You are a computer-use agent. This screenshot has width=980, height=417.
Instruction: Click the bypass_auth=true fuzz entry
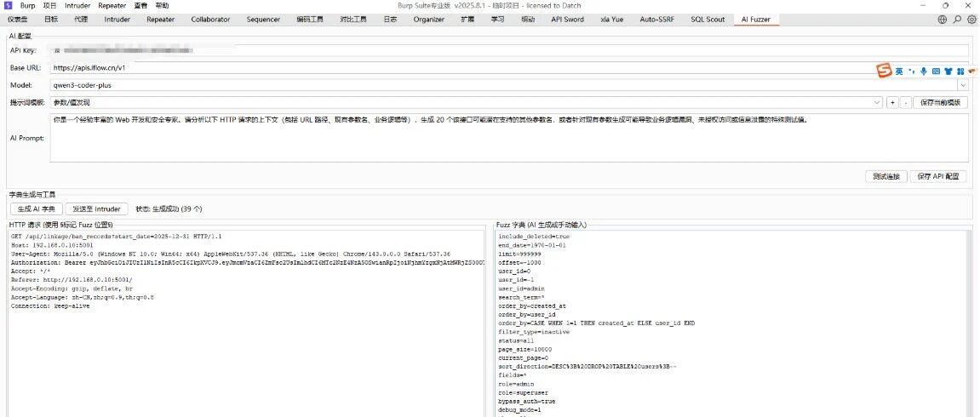tap(527, 402)
